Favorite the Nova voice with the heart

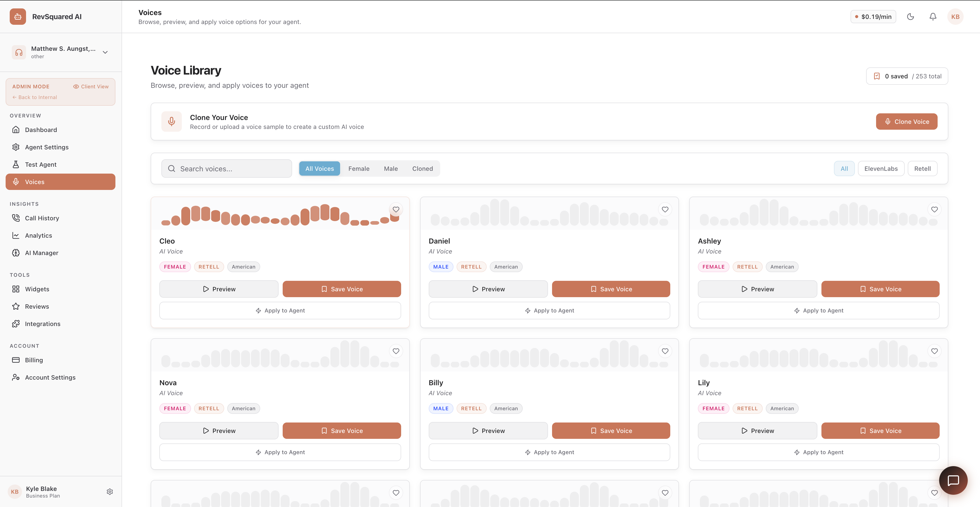396,351
